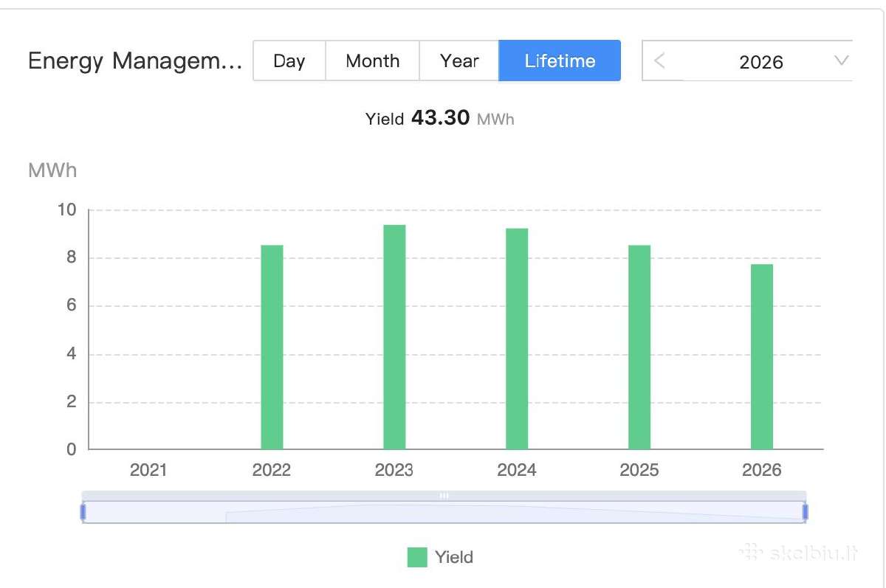
Task: Click the 2025 yield bar
Action: [639, 347]
